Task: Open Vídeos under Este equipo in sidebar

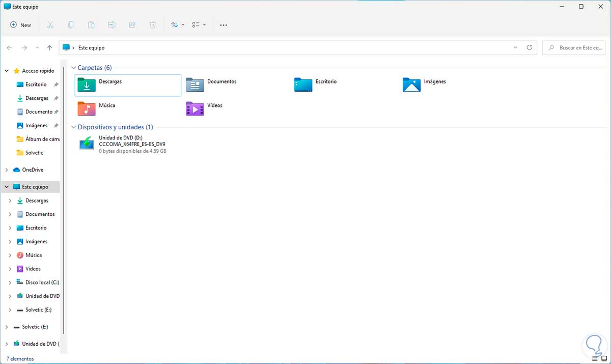Action: point(33,269)
